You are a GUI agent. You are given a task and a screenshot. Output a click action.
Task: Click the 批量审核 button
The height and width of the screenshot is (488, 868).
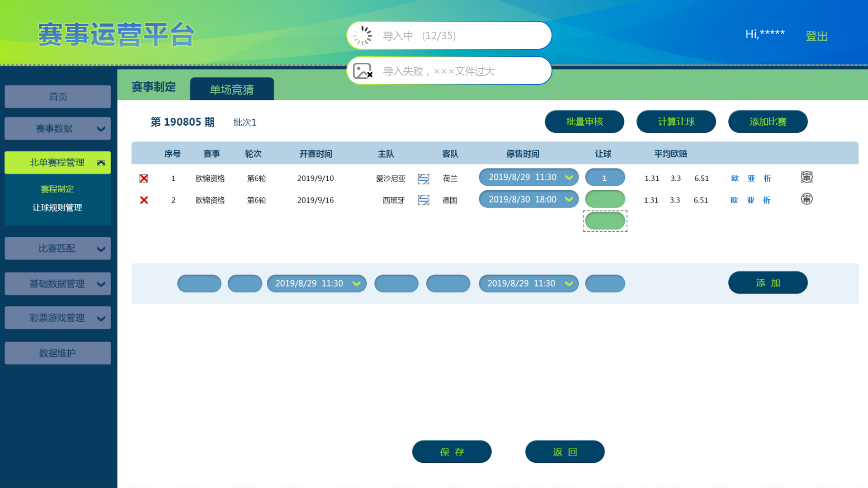(584, 122)
